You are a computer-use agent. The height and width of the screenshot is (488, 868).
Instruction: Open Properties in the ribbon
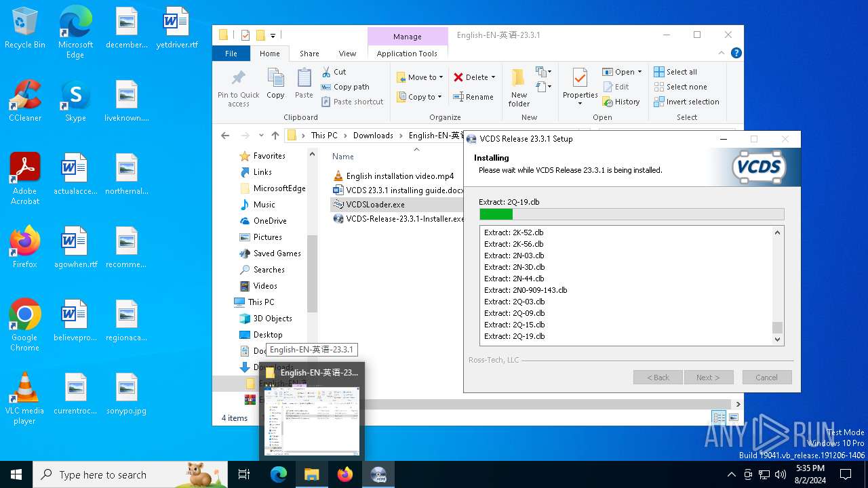[x=580, y=87]
